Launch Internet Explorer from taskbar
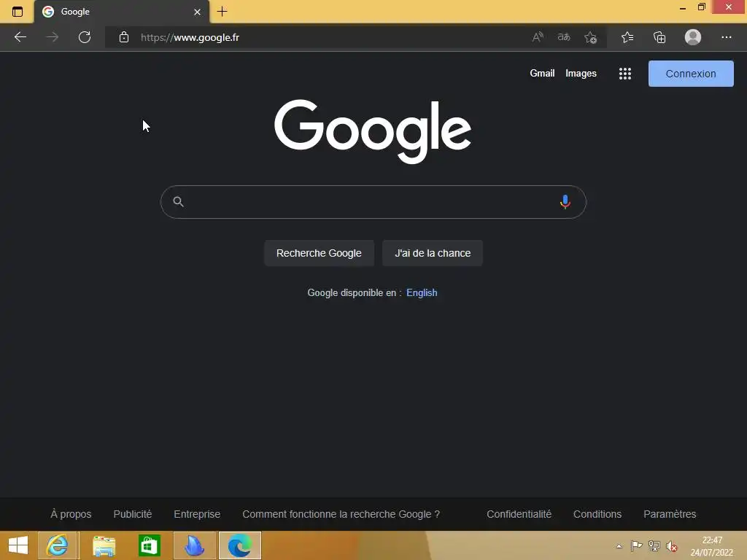The image size is (747, 560). tap(57, 545)
